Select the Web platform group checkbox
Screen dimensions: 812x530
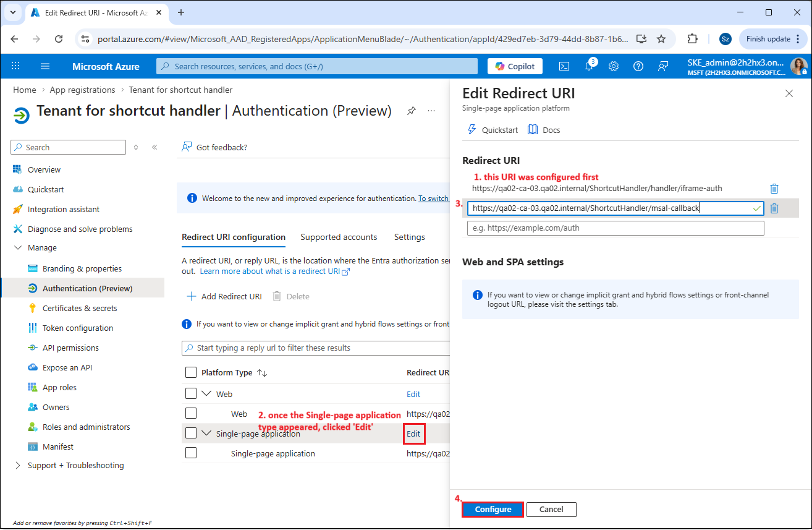[x=191, y=393]
